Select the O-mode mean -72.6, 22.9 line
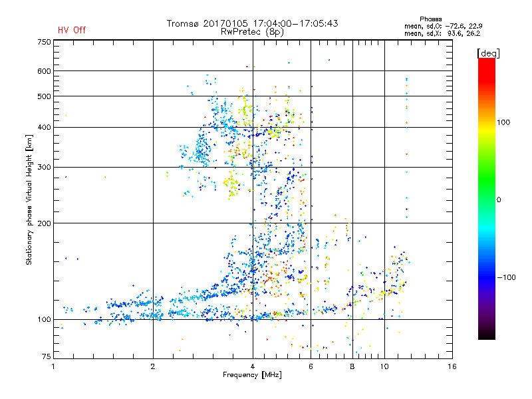 444,26
